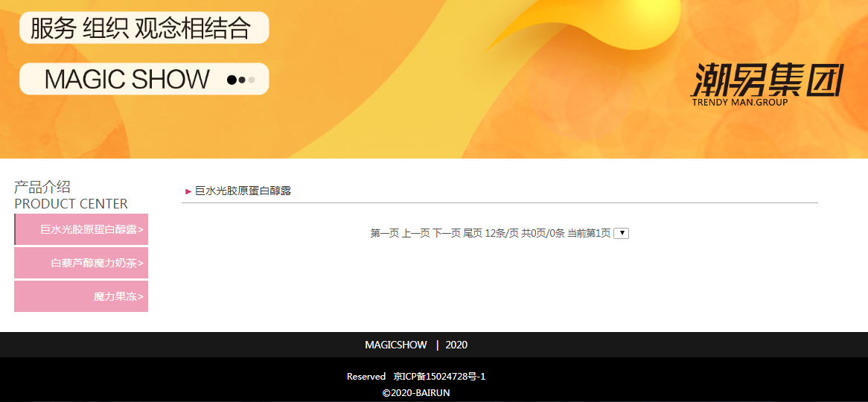The height and width of the screenshot is (402, 868).
Task: Click the ©2020-BAIRUN copyright text
Action: pyautogui.click(x=416, y=392)
